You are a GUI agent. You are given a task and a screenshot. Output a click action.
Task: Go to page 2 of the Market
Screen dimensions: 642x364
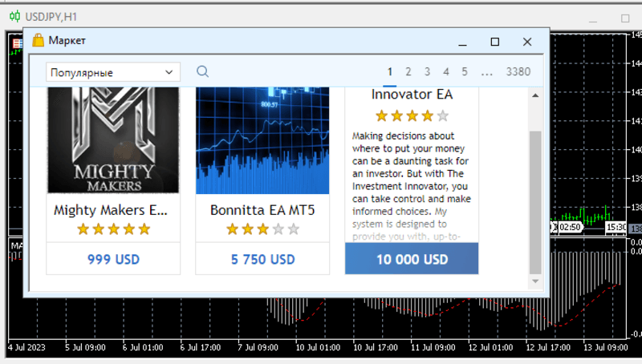coord(408,71)
